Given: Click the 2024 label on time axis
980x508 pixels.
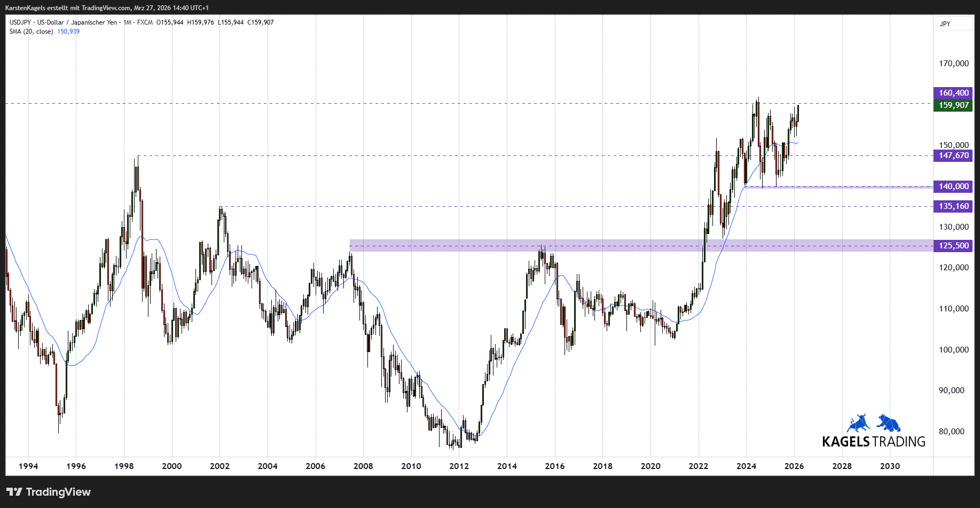Looking at the screenshot, I should coord(746,466).
